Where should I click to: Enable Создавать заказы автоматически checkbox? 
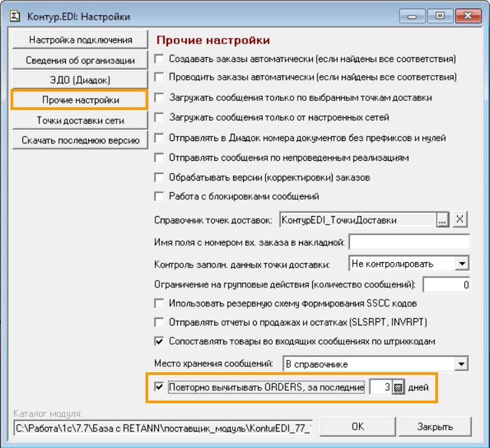(159, 59)
